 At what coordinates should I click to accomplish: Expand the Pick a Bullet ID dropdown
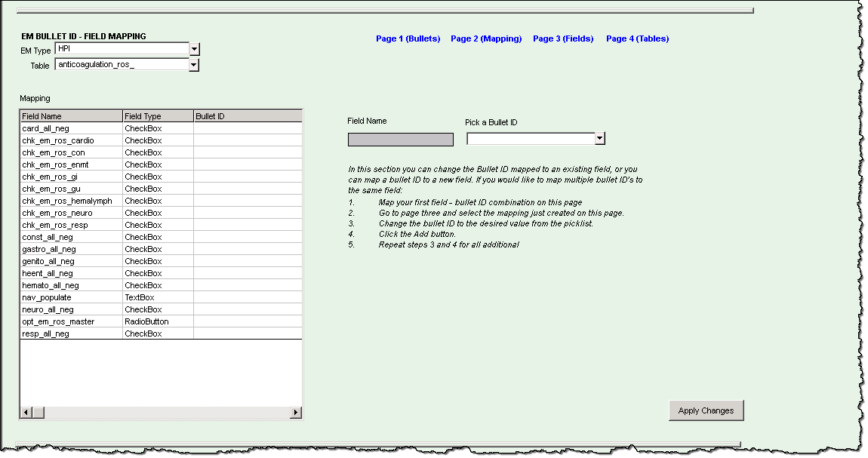[x=599, y=139]
